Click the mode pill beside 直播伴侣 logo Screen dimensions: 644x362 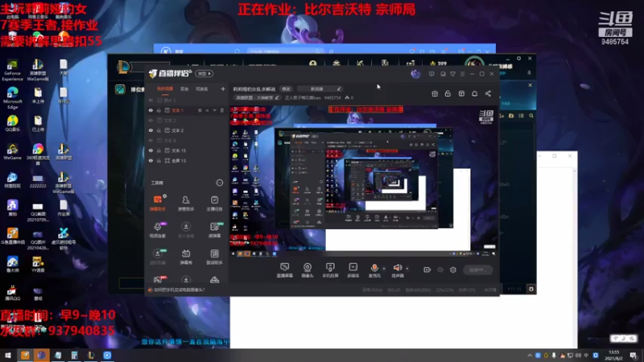coord(204,73)
